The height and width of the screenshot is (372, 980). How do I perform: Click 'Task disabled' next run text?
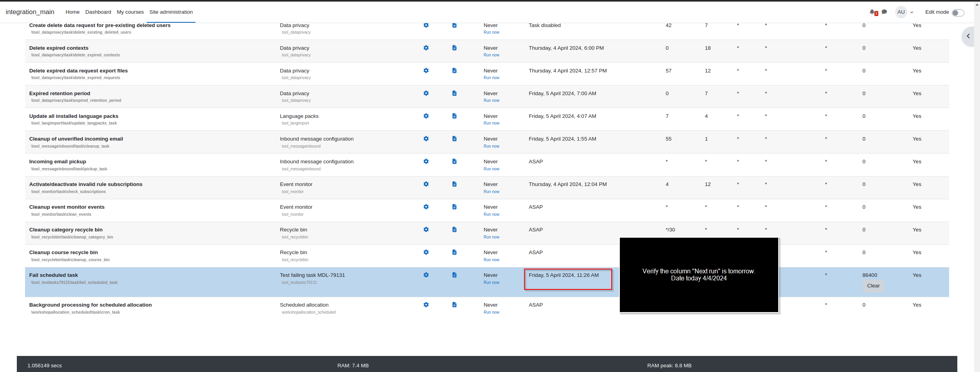(x=544, y=25)
